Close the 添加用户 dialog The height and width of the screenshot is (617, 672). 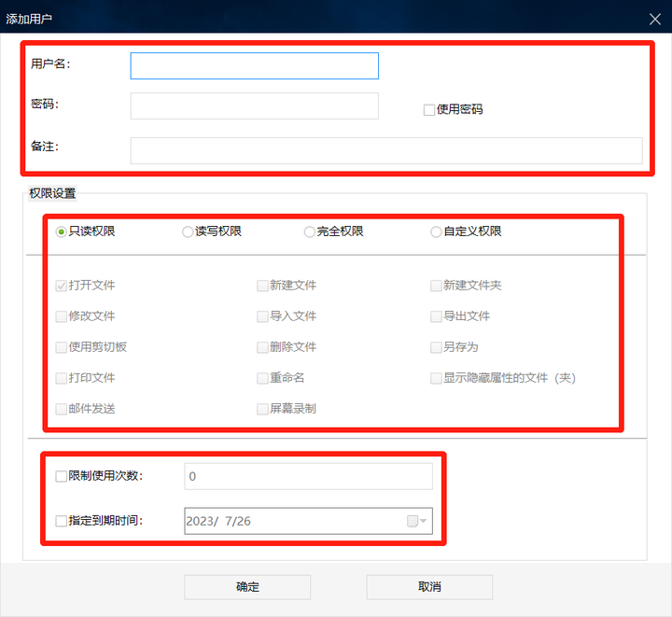(x=655, y=19)
